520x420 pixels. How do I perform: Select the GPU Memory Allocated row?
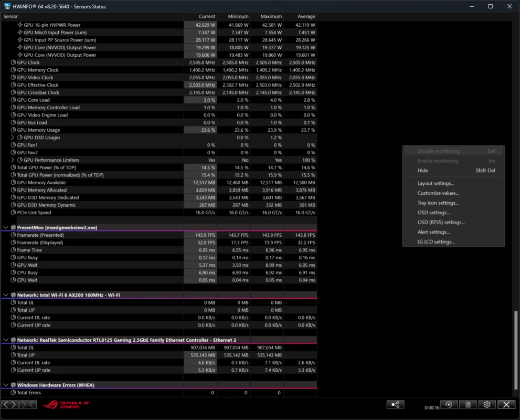coord(159,190)
